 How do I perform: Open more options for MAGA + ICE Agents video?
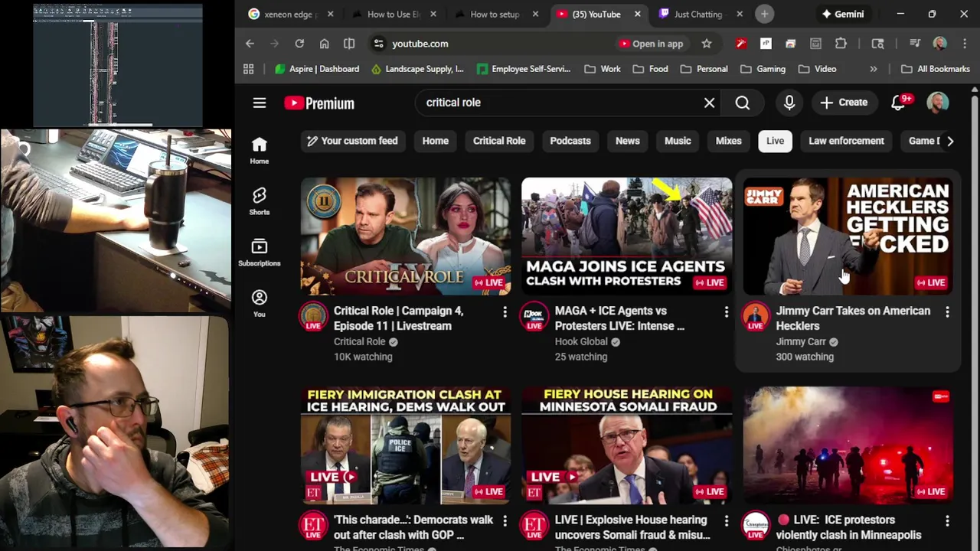727,311
